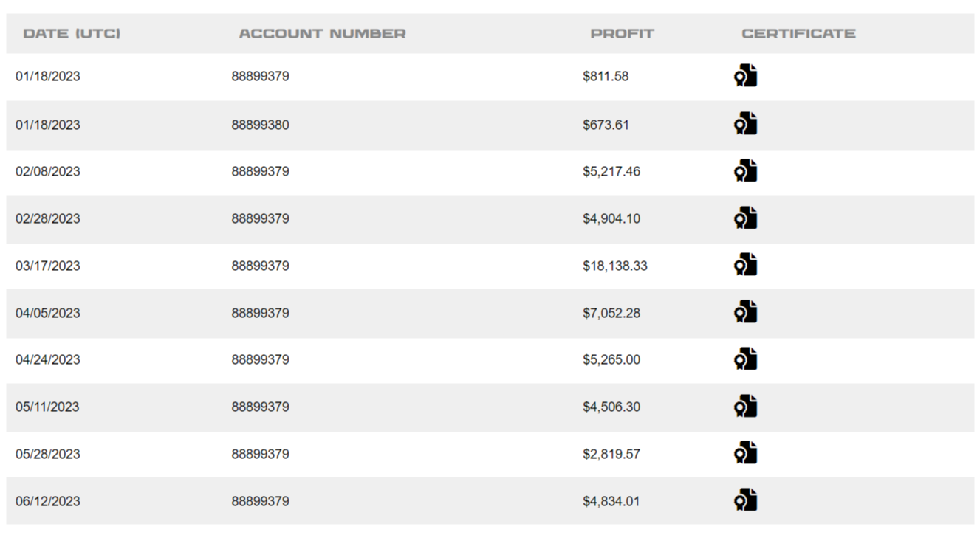Click the 03/17/2023 date cell
This screenshot has height=535, width=980.
(x=48, y=266)
